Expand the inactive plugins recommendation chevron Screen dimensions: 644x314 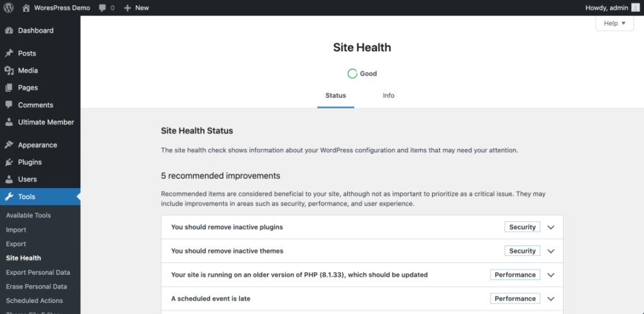point(551,227)
